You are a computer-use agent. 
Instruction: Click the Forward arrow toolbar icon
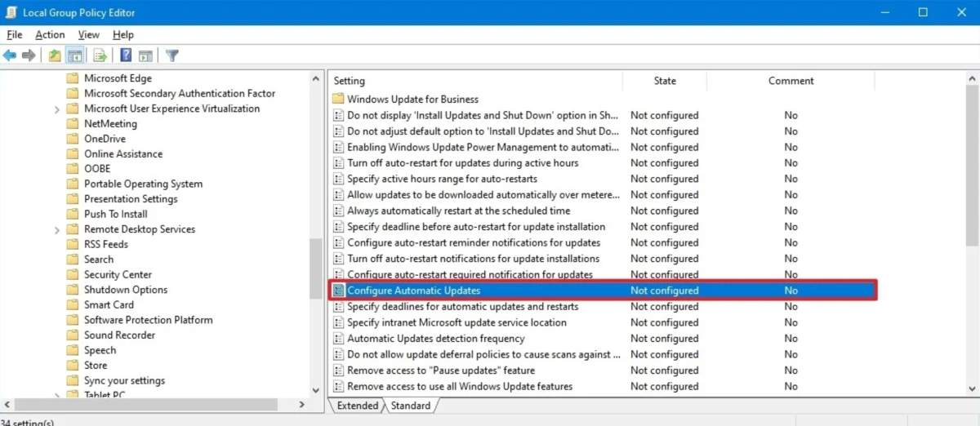click(x=29, y=55)
